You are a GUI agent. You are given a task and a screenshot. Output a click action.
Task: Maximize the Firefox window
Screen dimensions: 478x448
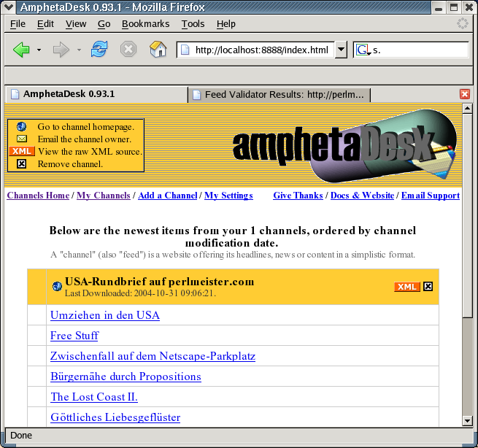pyautogui.click(x=454, y=7)
